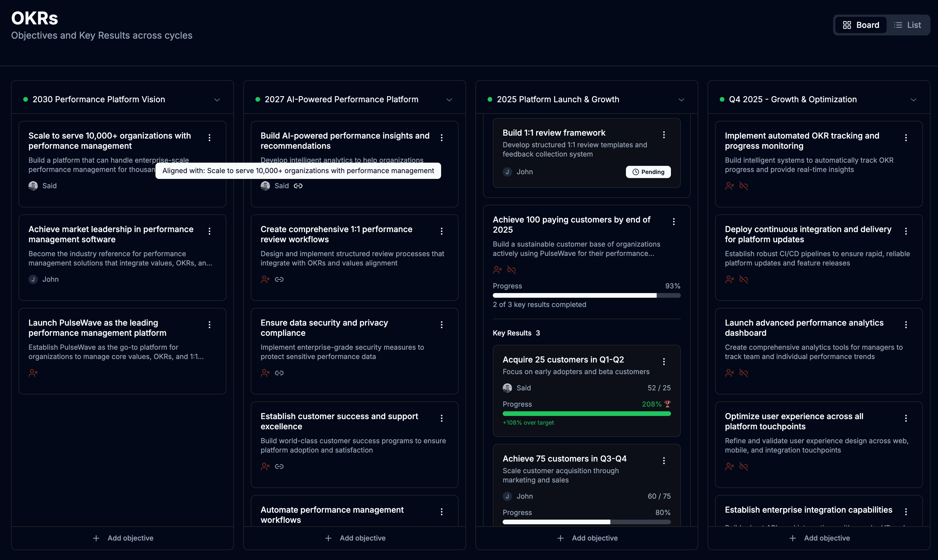Image resolution: width=938 pixels, height=560 pixels.
Task: Open the kebab menu on Achieve market leadership card
Action: [x=210, y=231]
